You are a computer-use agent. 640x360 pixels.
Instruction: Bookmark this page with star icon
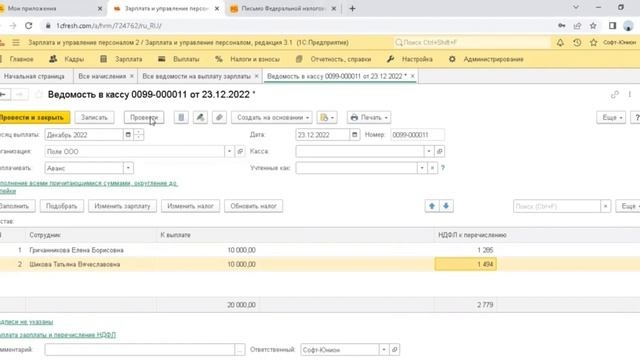pos(593,26)
